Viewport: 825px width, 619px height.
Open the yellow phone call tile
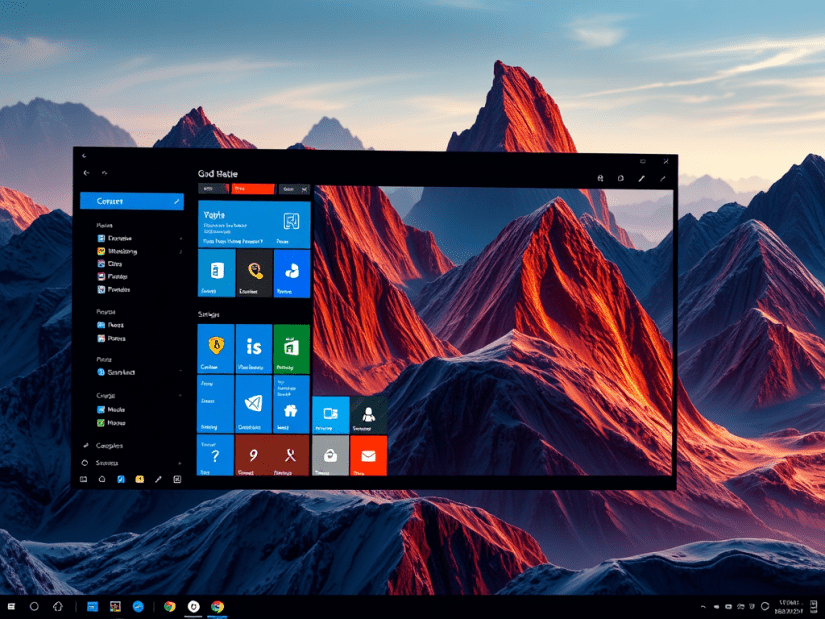pos(252,273)
